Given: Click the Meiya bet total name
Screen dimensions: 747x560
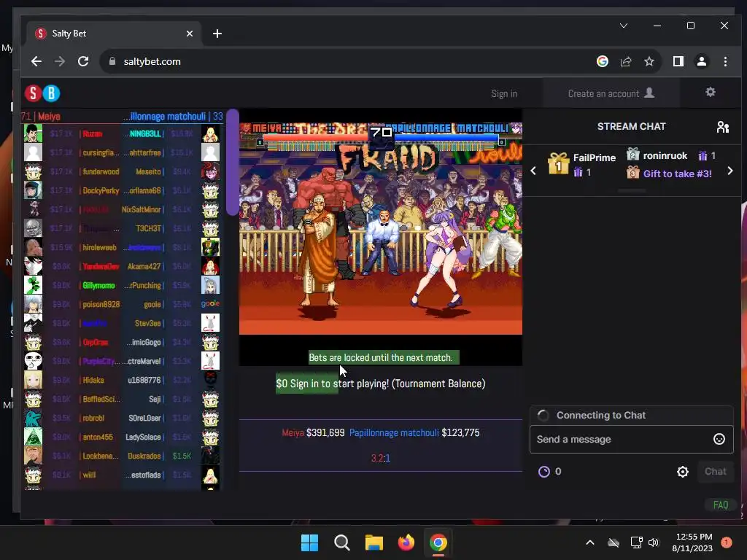Looking at the screenshot, I should click(x=293, y=433).
